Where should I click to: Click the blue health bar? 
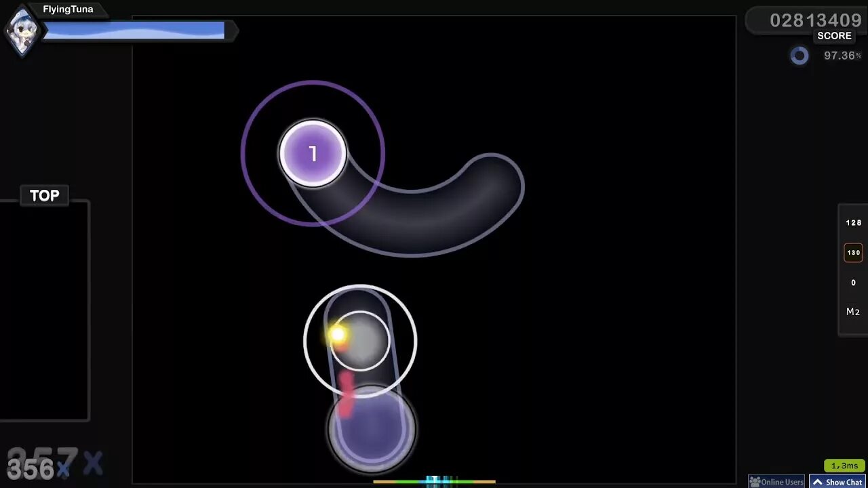(x=134, y=30)
